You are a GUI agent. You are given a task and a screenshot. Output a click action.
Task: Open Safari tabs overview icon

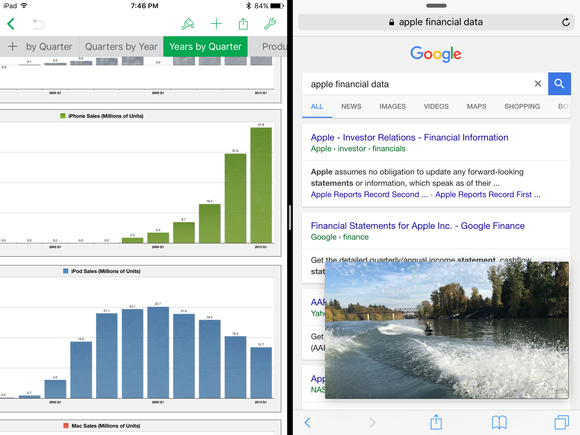point(562,422)
